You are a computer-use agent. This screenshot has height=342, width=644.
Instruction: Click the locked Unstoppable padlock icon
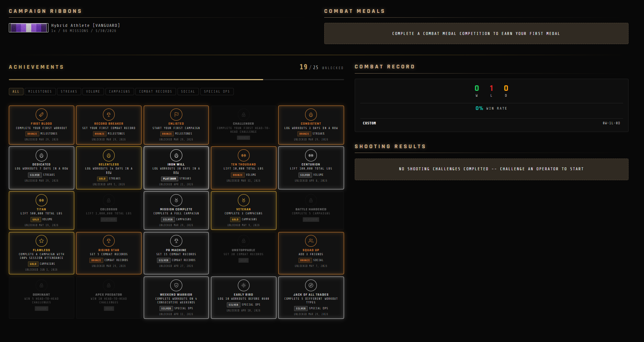click(243, 241)
